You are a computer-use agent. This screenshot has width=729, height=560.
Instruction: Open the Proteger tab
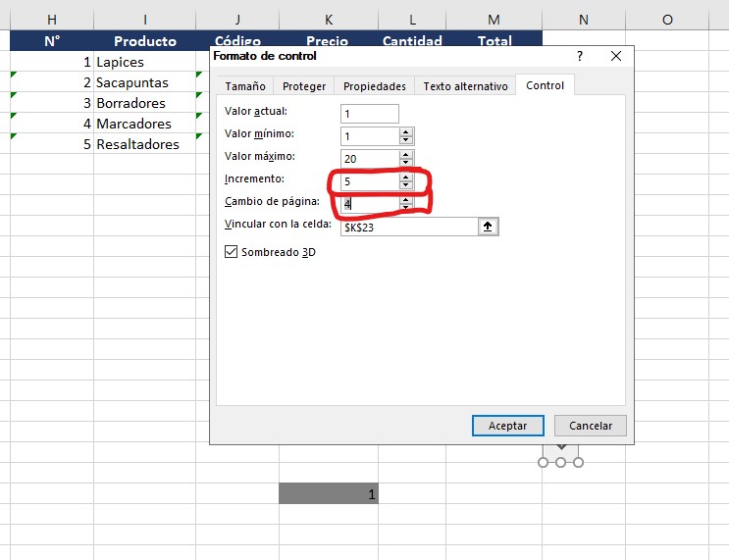(304, 86)
